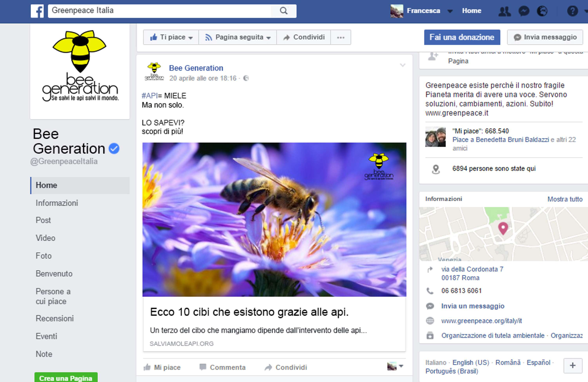588x382 pixels.
Task: Click the Condividi button in page toolbar
Action: [x=304, y=37]
